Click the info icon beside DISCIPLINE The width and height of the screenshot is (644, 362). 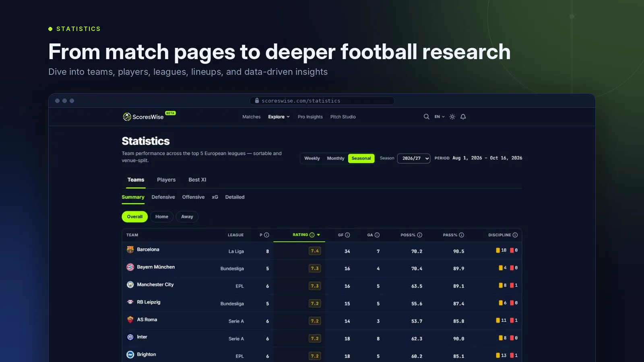(515, 235)
